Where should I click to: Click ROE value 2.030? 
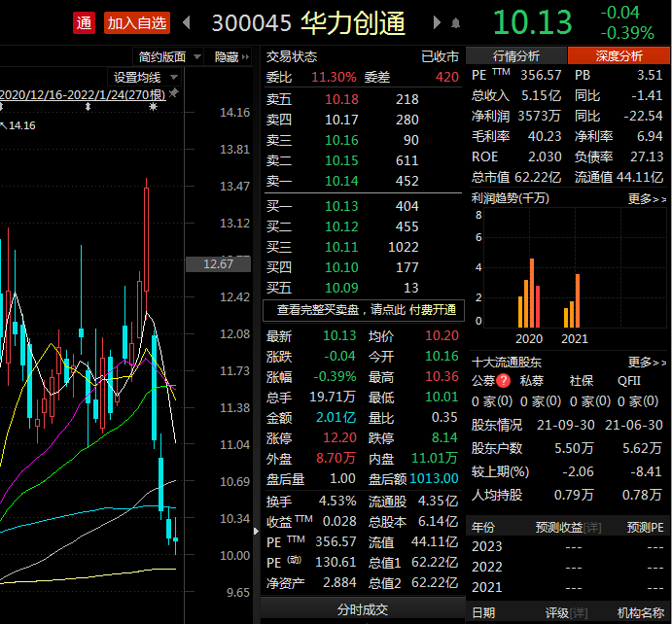coord(545,156)
